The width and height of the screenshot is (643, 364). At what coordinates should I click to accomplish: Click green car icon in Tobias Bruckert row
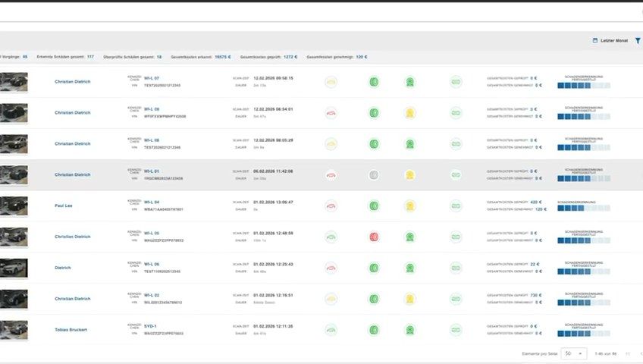pyautogui.click(x=331, y=330)
